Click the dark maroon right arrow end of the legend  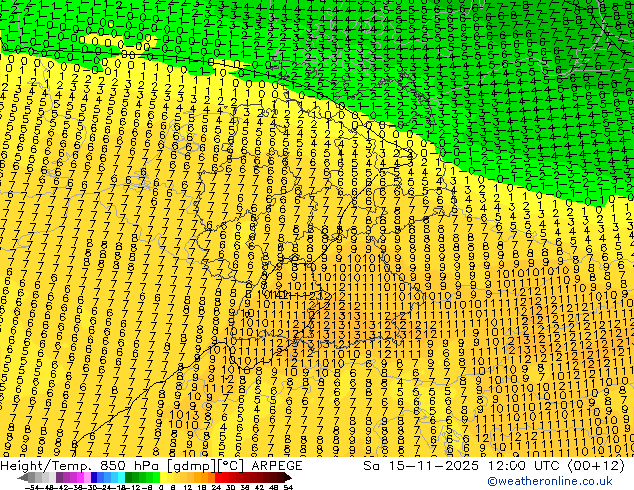[287, 477]
